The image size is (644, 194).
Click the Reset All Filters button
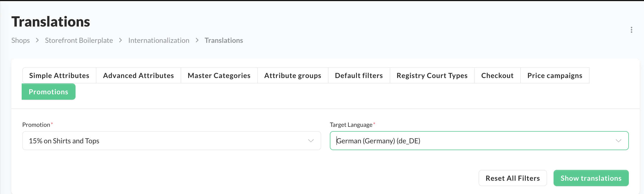coord(512,178)
